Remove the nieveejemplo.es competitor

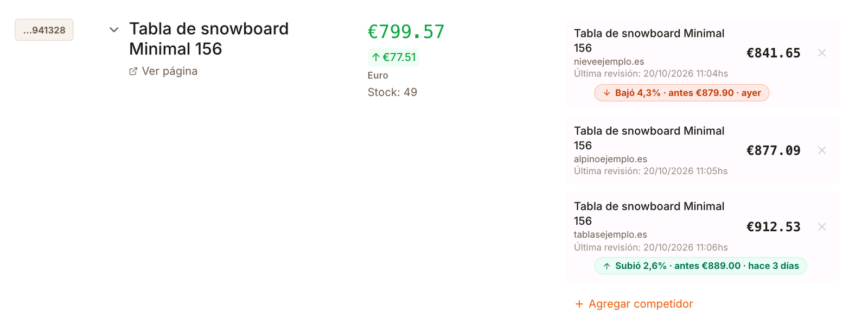822,53
